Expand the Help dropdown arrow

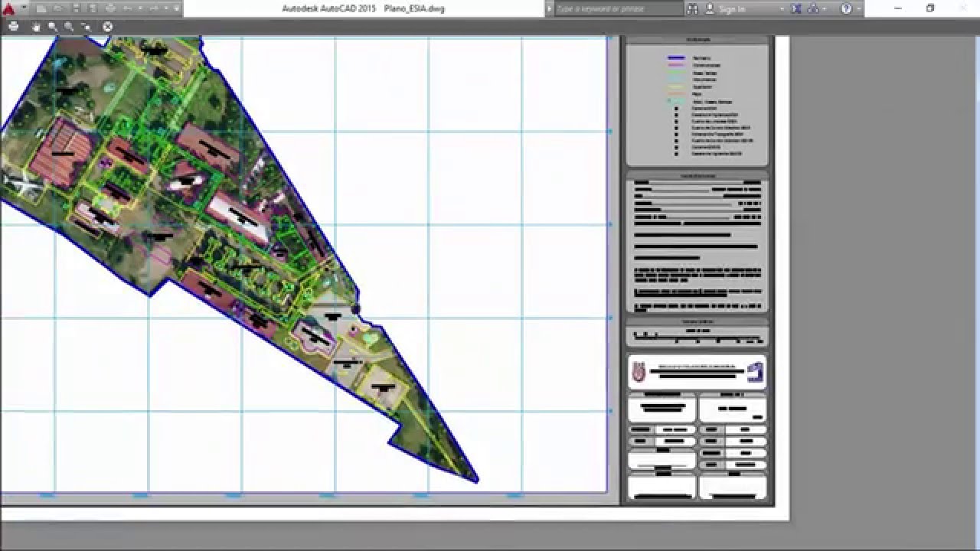(x=859, y=8)
